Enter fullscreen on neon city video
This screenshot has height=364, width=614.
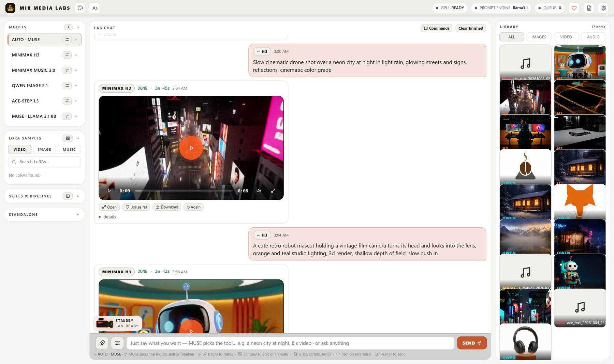[273, 191]
